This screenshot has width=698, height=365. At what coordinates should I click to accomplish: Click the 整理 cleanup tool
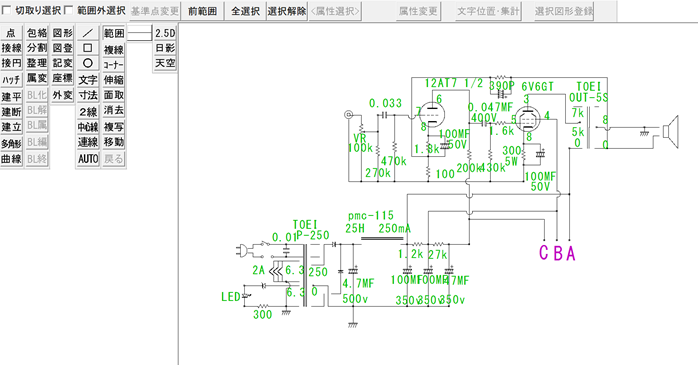click(x=37, y=63)
